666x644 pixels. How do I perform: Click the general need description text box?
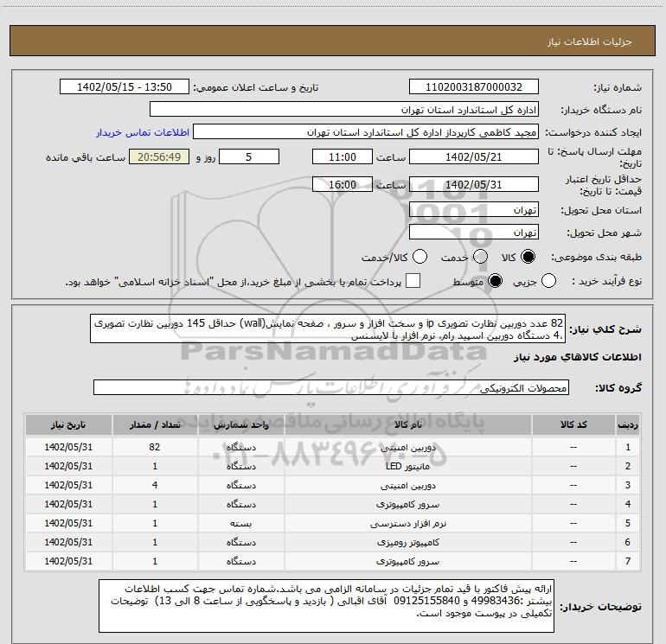point(328,329)
